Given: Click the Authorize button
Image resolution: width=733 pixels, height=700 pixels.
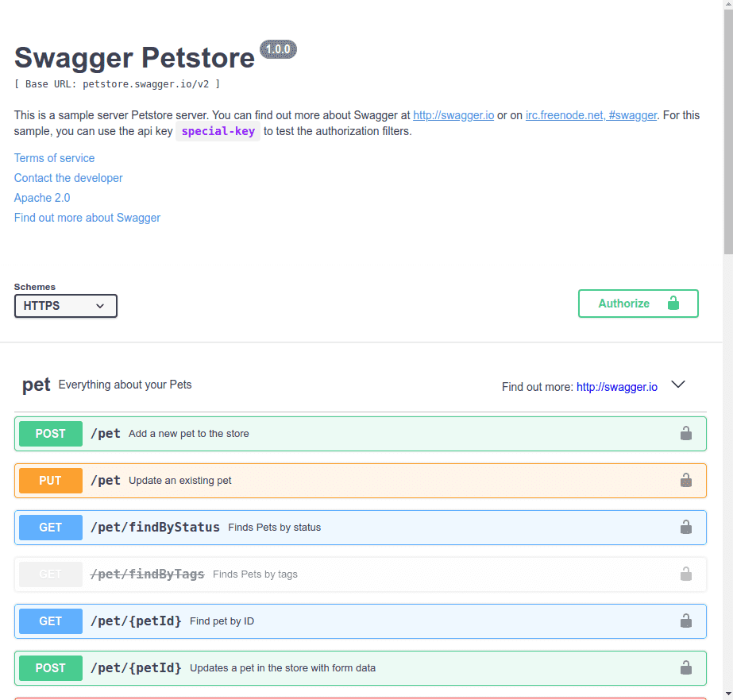Looking at the screenshot, I should 638,304.
